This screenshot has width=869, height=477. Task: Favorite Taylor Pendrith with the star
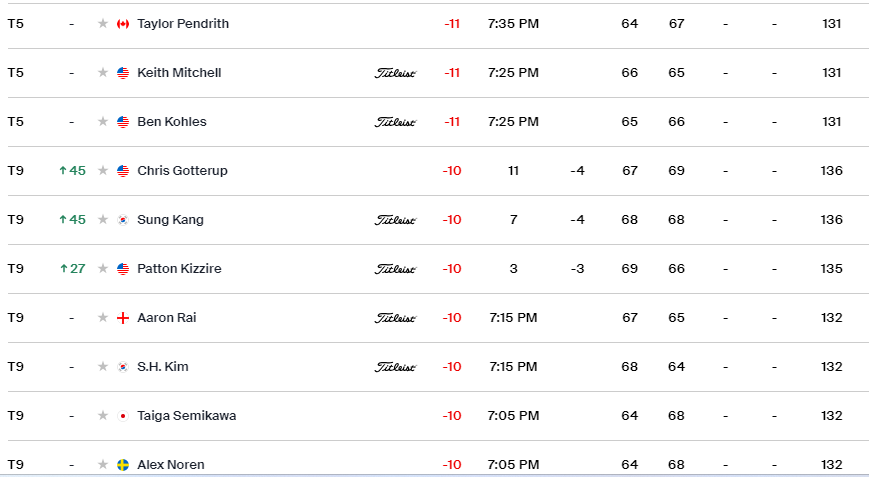(x=102, y=24)
